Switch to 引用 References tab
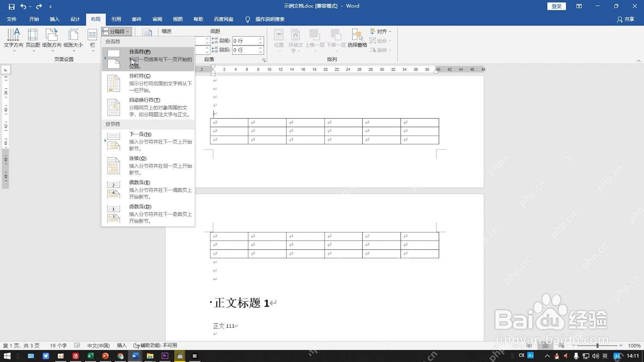 [116, 19]
